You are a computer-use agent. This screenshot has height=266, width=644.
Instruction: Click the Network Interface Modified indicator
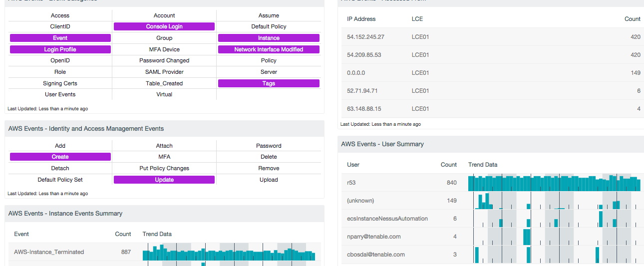269,49
